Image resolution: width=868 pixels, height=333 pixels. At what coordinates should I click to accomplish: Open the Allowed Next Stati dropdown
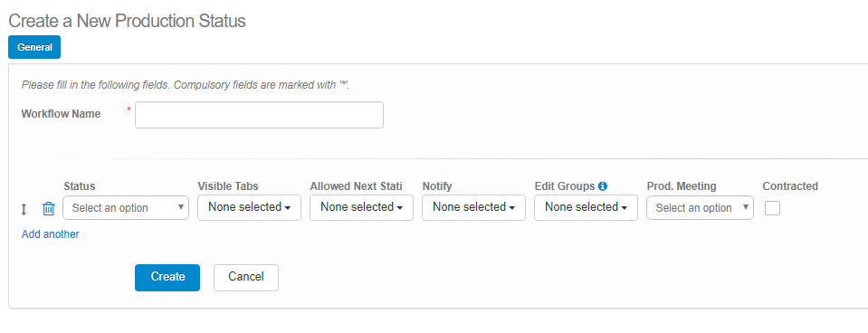[x=361, y=207]
